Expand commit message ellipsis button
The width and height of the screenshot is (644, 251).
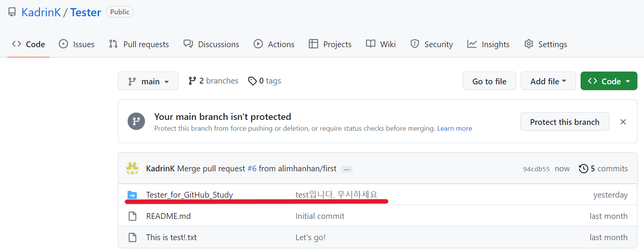347,169
